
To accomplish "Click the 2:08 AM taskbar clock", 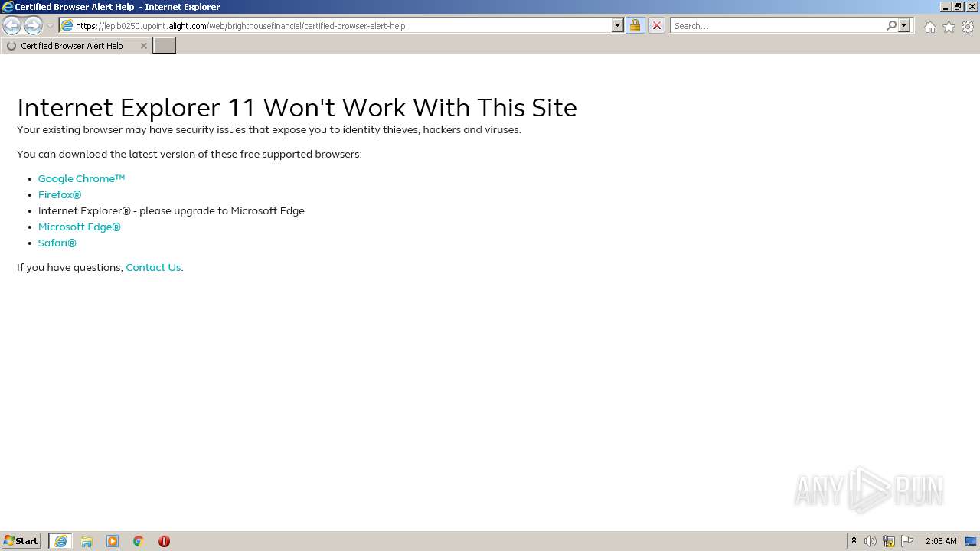I will pyautogui.click(x=941, y=541).
